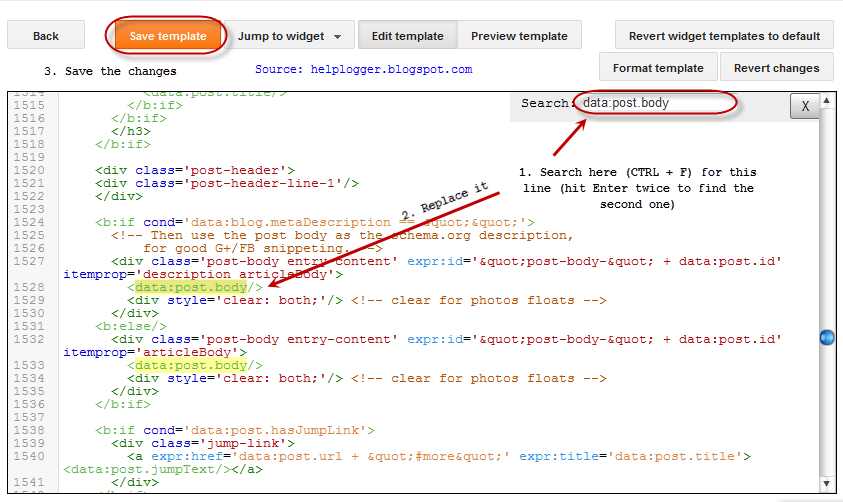Save the template with the orange button
The height and width of the screenshot is (502, 843).
click(168, 36)
